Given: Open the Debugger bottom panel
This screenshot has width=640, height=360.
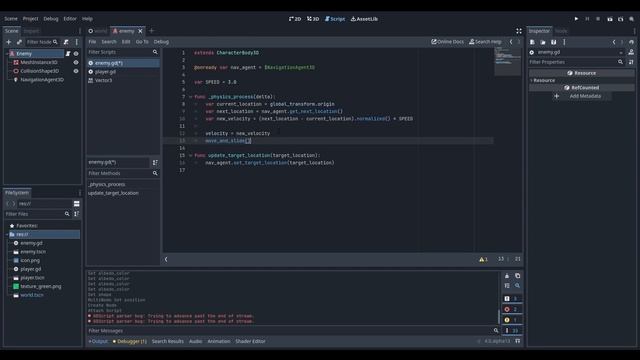Looking at the screenshot, I should pyautogui.click(x=130, y=341).
